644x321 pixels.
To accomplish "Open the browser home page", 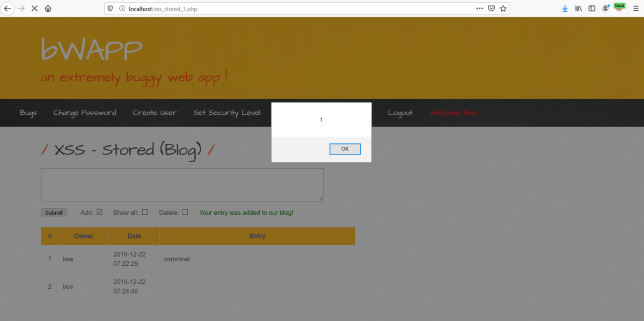I will (48, 9).
